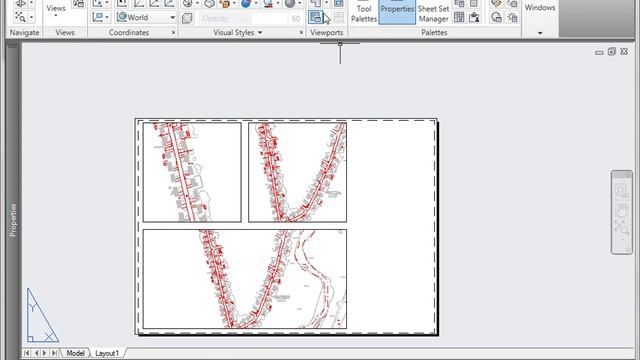Select the upper-right layout viewport
Viewport: 640px width, 360px height.
pos(298,172)
